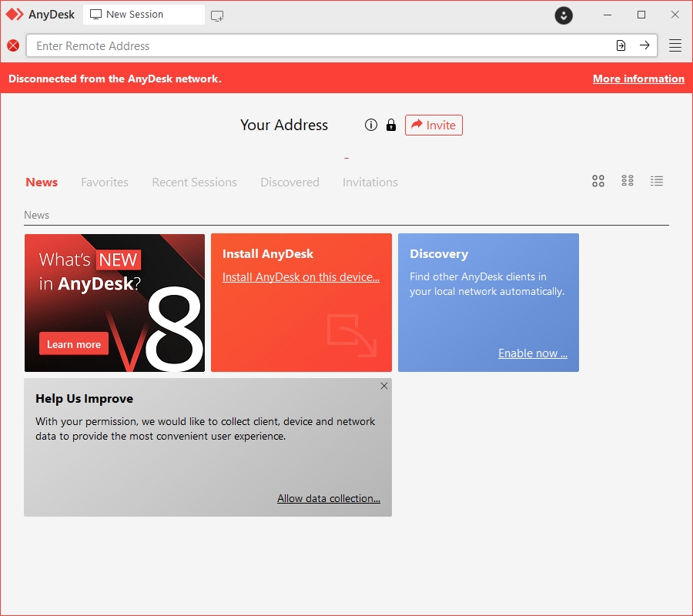The image size is (693, 616).
Task: Open the Discovered tab
Action: [290, 182]
